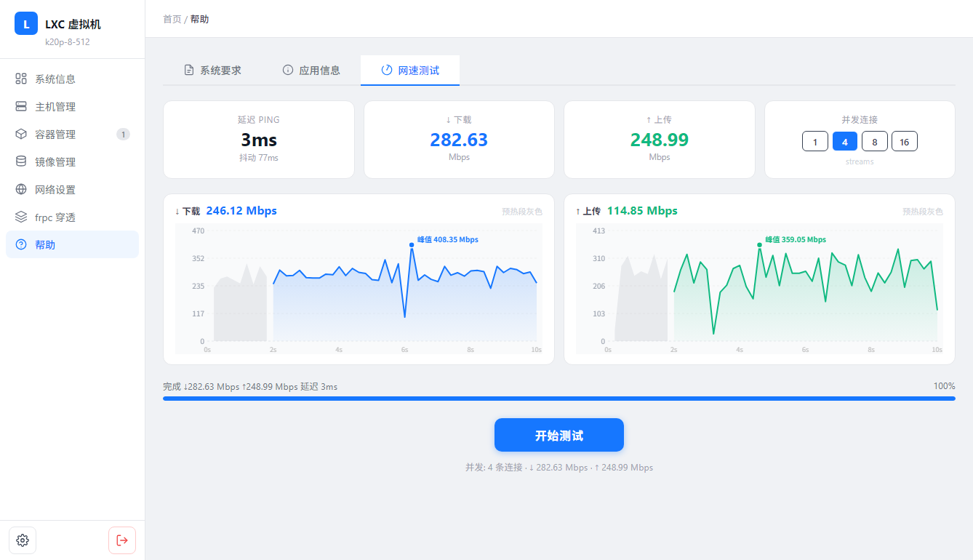Switch to the 系统要求 tab
The image size is (973, 560).
212,71
